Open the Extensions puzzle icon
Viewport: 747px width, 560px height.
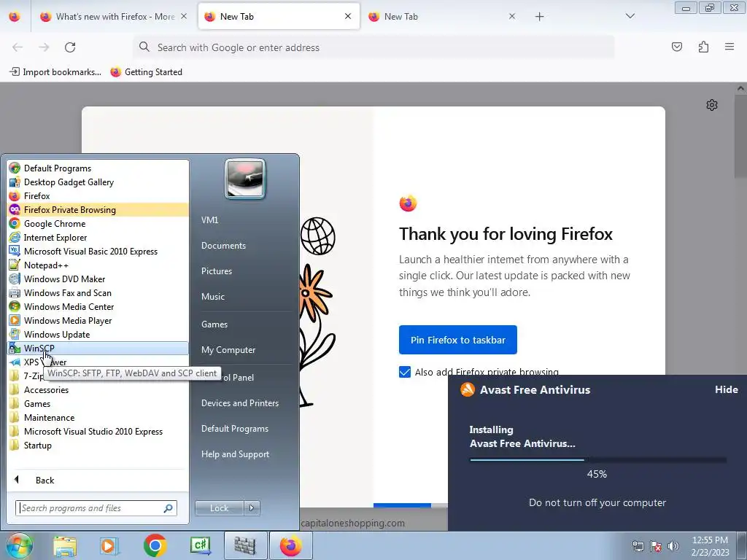click(703, 47)
